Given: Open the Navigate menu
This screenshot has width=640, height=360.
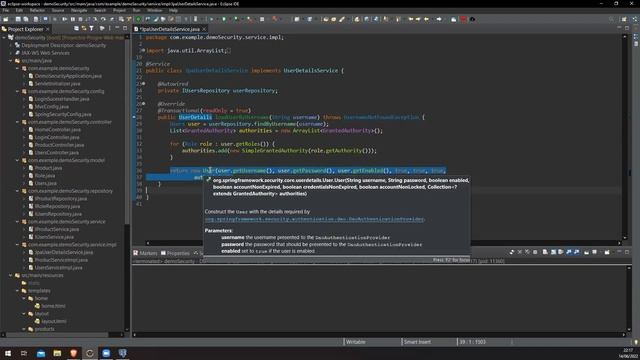Looking at the screenshot, I should pyautogui.click(x=79, y=10).
